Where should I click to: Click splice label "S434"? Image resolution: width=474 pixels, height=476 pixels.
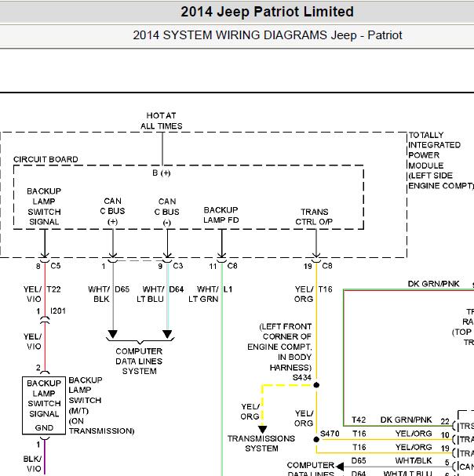click(302, 378)
